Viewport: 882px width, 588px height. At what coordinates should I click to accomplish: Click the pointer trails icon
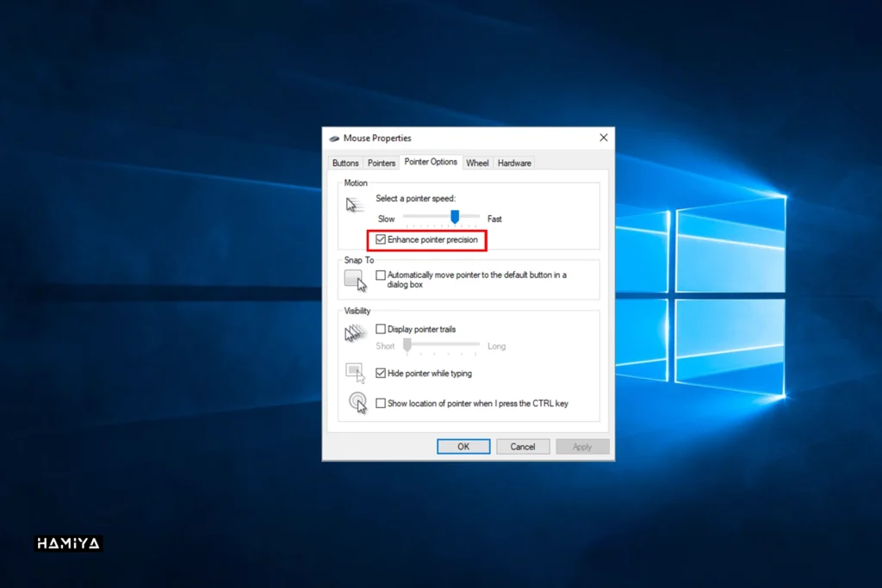coord(356,333)
